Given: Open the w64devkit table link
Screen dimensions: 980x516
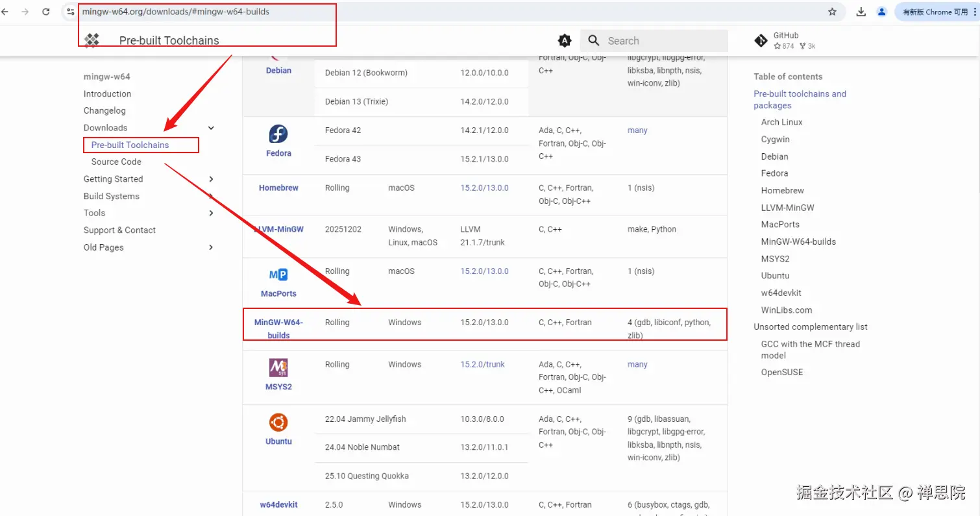Looking at the screenshot, I should click(x=278, y=504).
